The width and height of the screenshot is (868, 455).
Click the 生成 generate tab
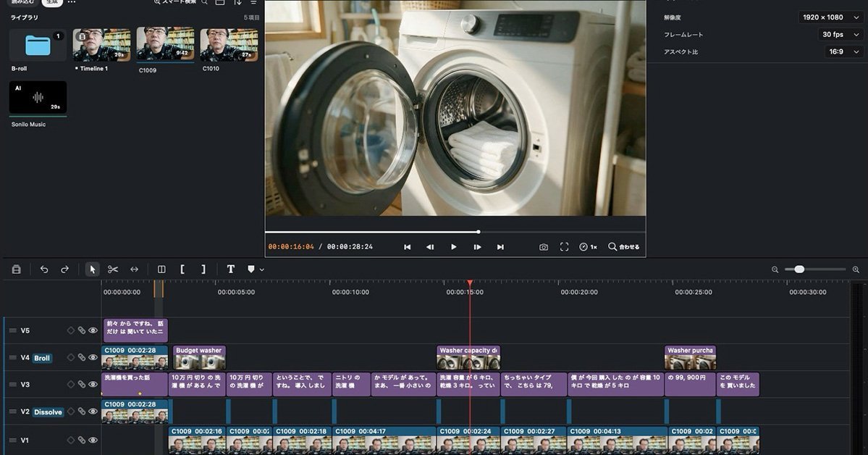52,2
